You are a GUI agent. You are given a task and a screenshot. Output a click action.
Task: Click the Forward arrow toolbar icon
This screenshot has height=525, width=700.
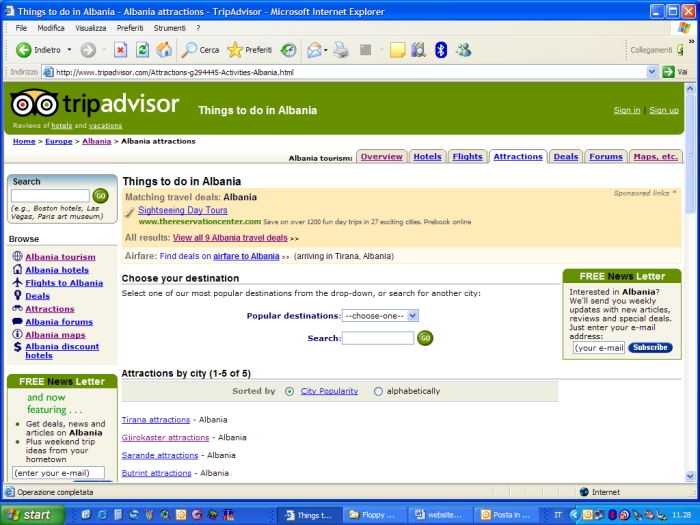88,50
